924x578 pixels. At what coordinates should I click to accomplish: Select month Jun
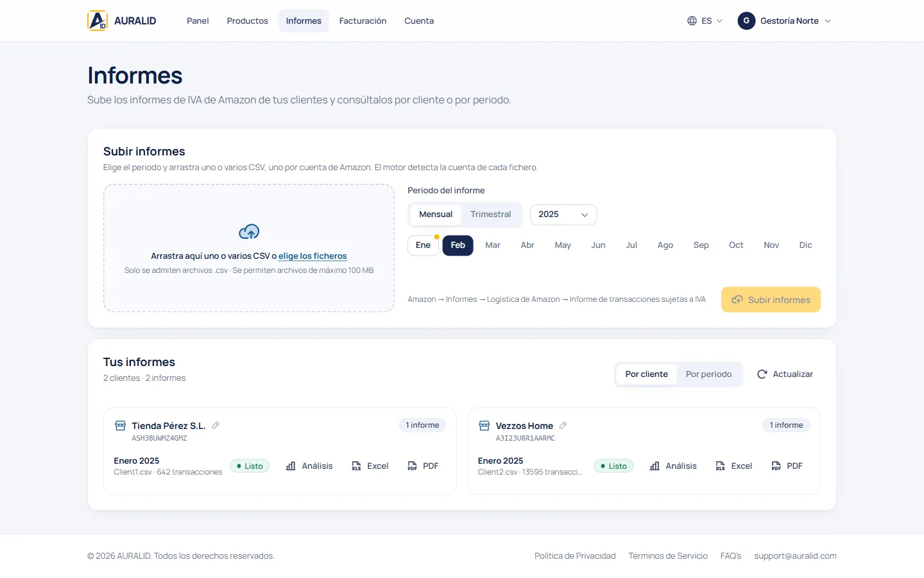click(x=598, y=245)
